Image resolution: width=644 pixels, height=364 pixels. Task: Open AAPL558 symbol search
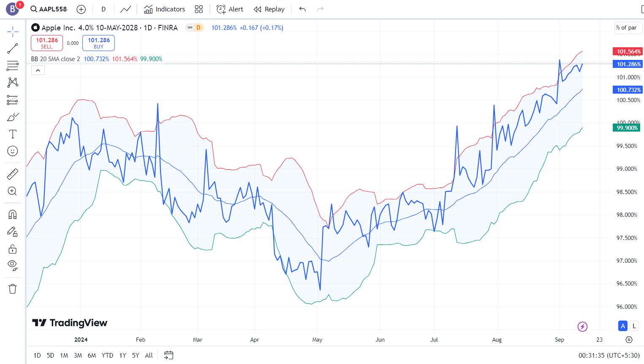pos(49,9)
